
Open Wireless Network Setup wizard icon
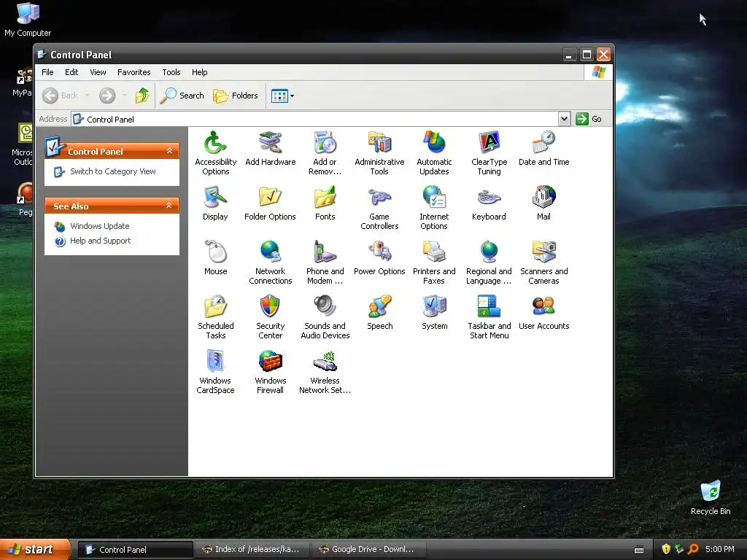coord(325,372)
